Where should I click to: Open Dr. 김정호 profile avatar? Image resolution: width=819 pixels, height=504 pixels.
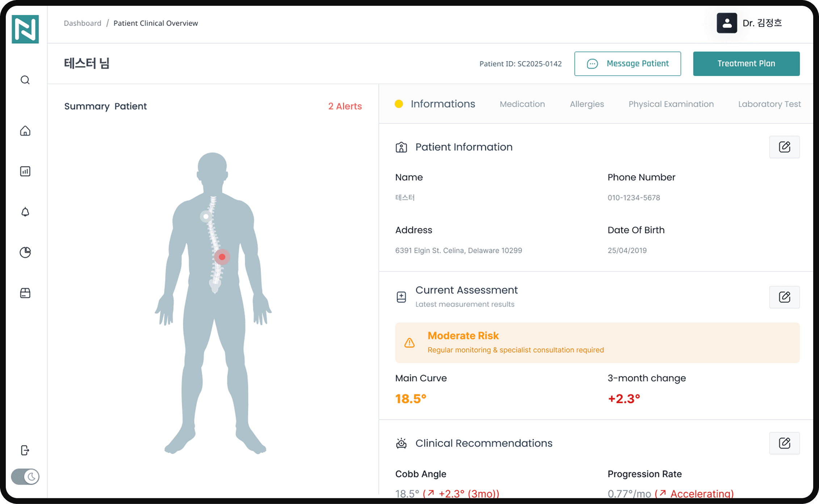(x=727, y=23)
